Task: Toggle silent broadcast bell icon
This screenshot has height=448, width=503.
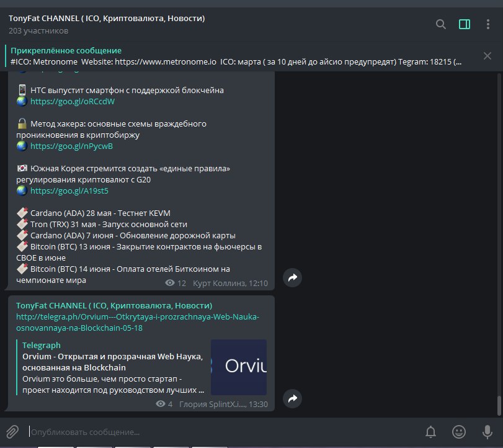Action: click(x=430, y=432)
